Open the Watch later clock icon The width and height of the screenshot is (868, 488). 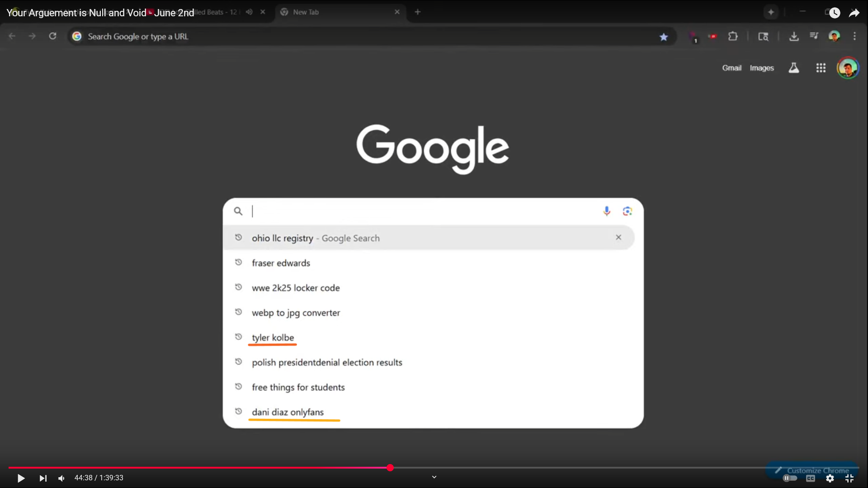[x=834, y=13]
